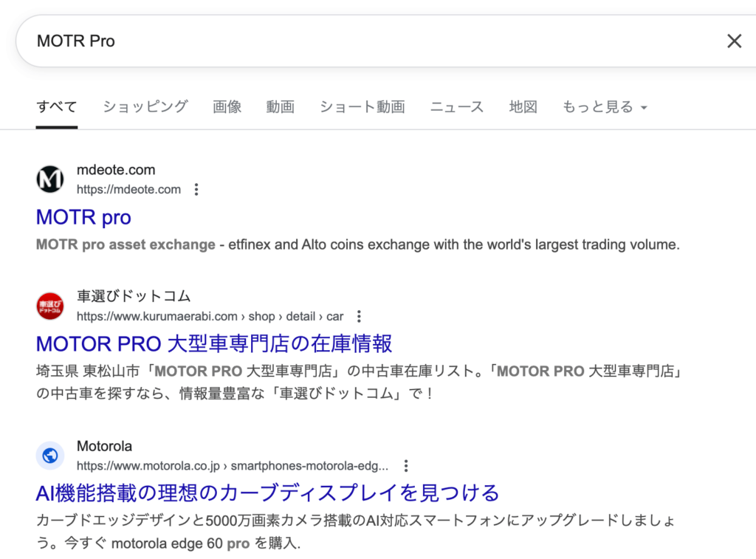Switch to the ショート動画 tab

coord(362,106)
